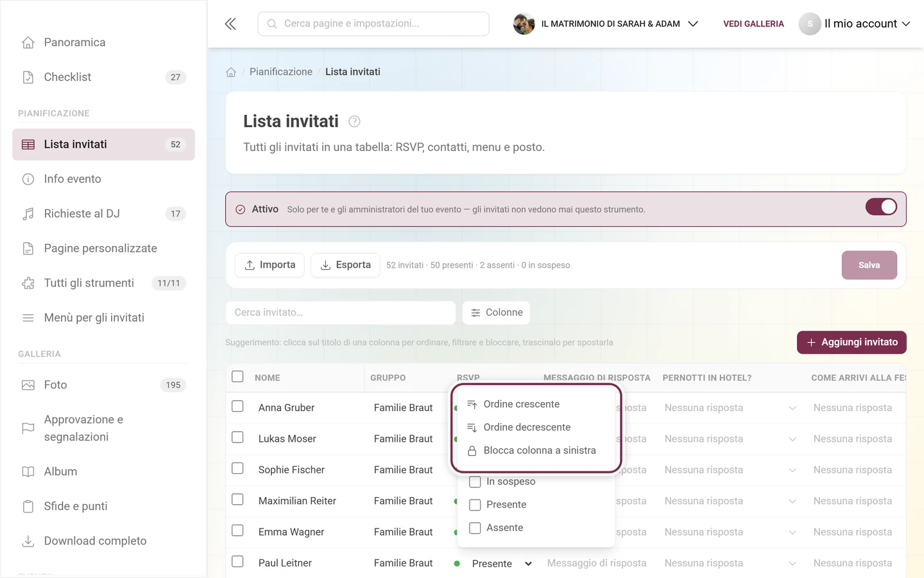Toggle the Attivo switch off

pyautogui.click(x=881, y=207)
